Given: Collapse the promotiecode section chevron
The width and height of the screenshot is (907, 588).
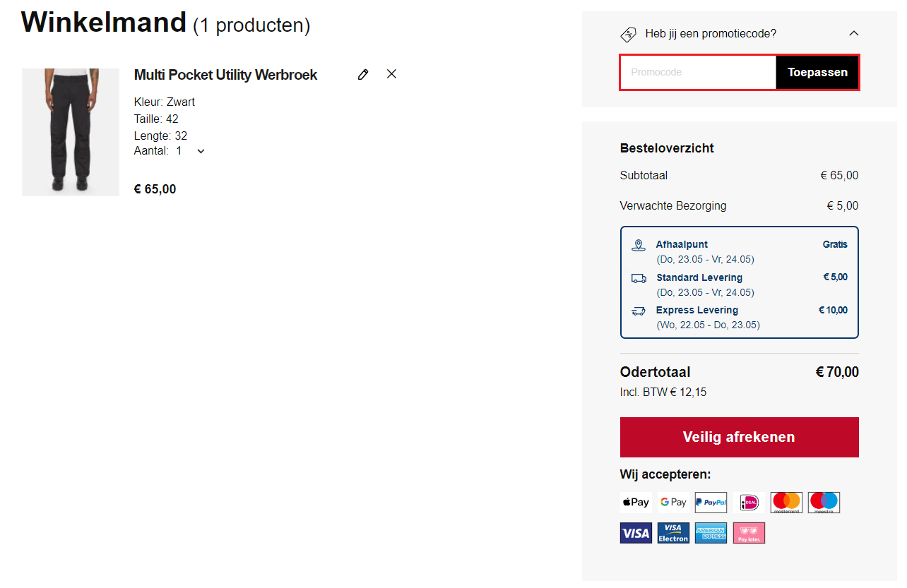Looking at the screenshot, I should 853,33.
